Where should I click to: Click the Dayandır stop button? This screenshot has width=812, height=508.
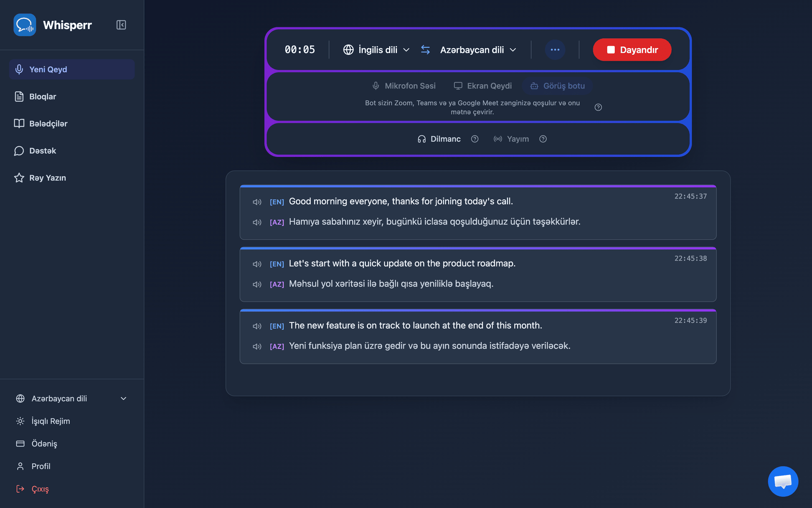tap(632, 50)
